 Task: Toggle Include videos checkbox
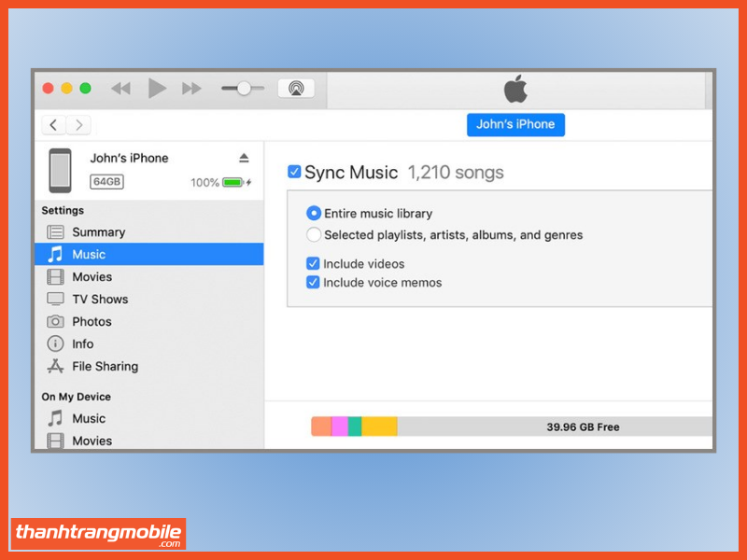[x=313, y=263]
